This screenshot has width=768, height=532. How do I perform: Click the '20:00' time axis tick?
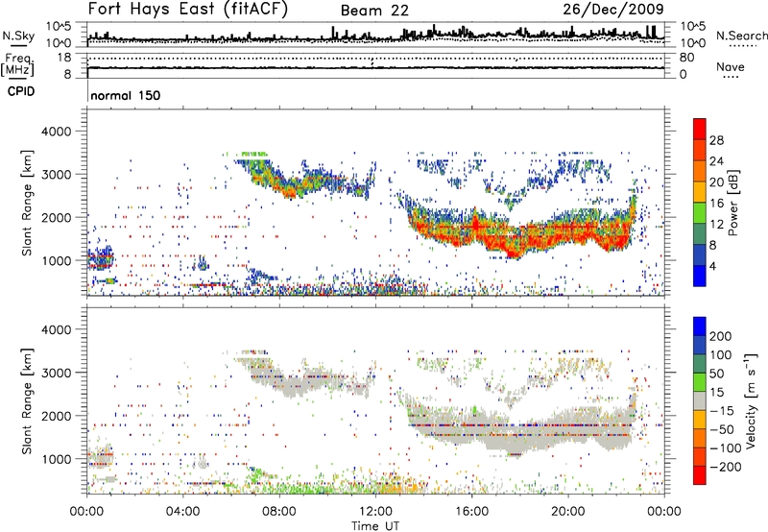(x=568, y=511)
